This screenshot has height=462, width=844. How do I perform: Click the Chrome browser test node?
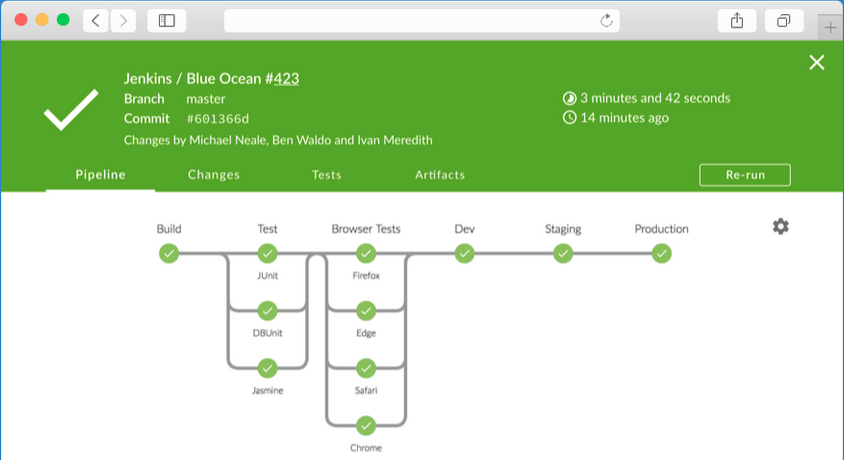coord(366,426)
